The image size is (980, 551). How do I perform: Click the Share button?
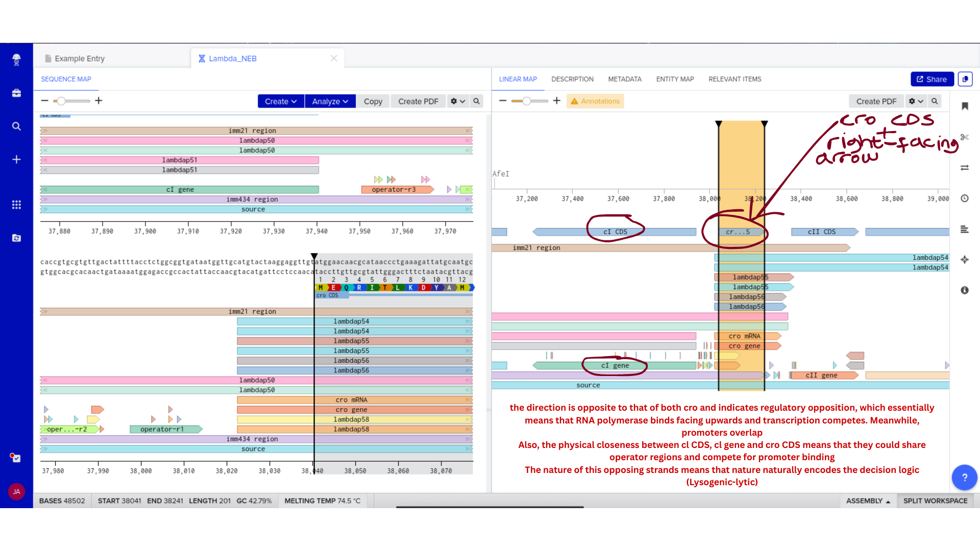point(932,79)
